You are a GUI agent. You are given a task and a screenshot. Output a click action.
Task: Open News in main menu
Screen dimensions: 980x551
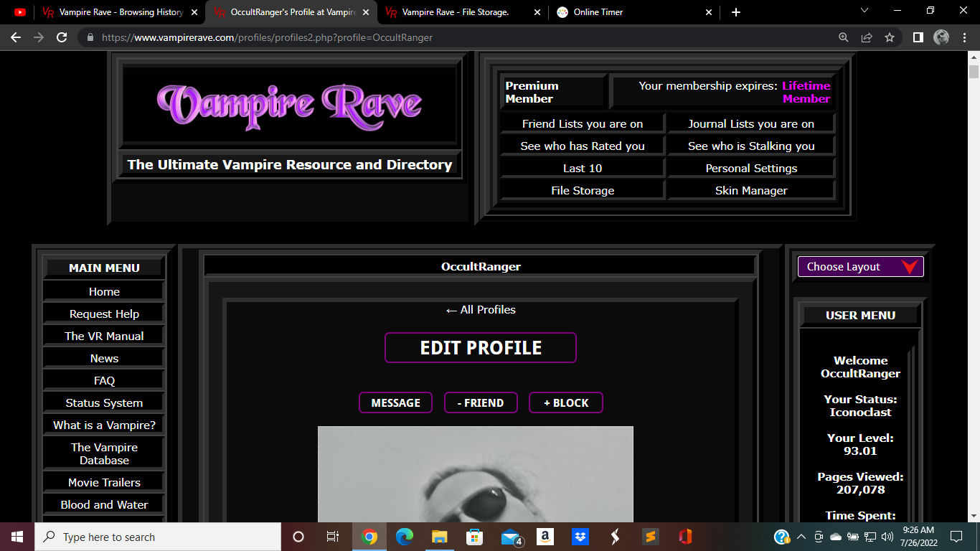[x=104, y=358]
